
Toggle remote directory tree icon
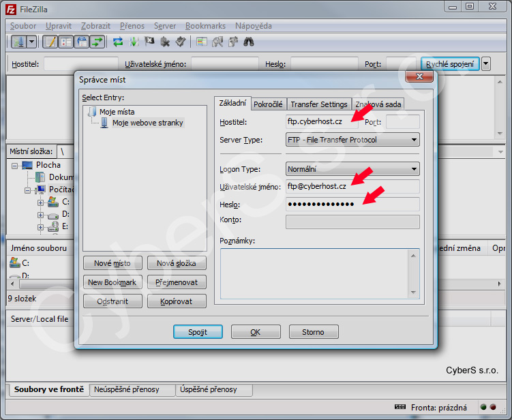(x=82, y=42)
